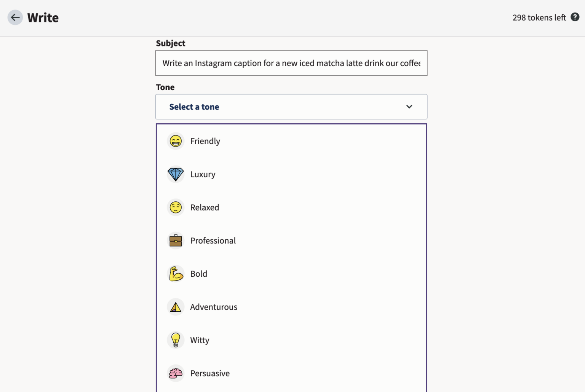Click the back arrow button
The height and width of the screenshot is (392, 585).
point(15,18)
